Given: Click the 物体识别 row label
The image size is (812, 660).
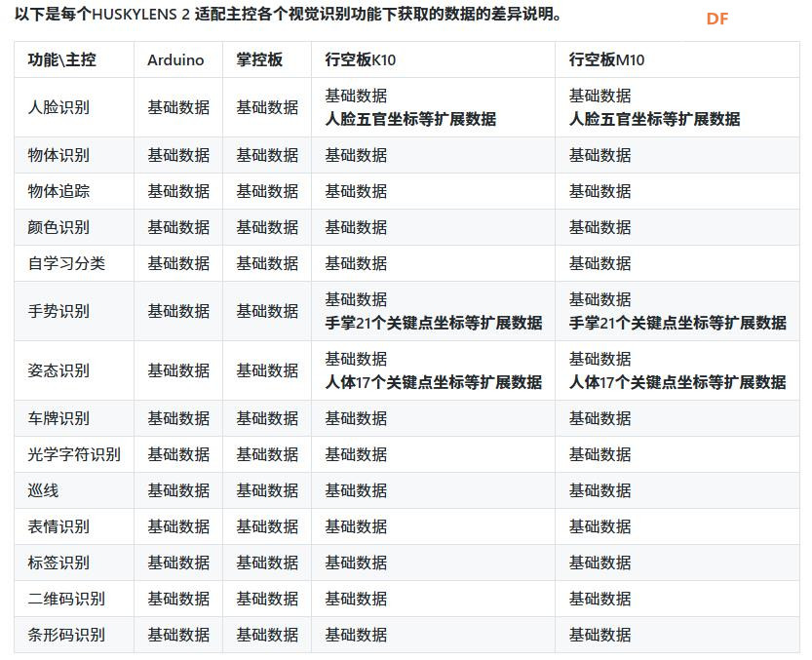Looking at the screenshot, I should (x=58, y=155).
